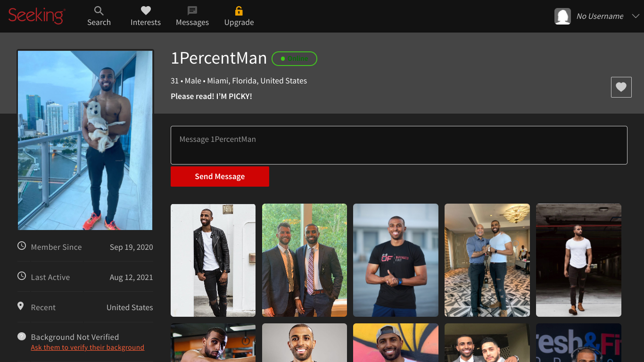Open the white t-shirt walking photo thumbnail
The image size is (644, 362).
click(578, 260)
